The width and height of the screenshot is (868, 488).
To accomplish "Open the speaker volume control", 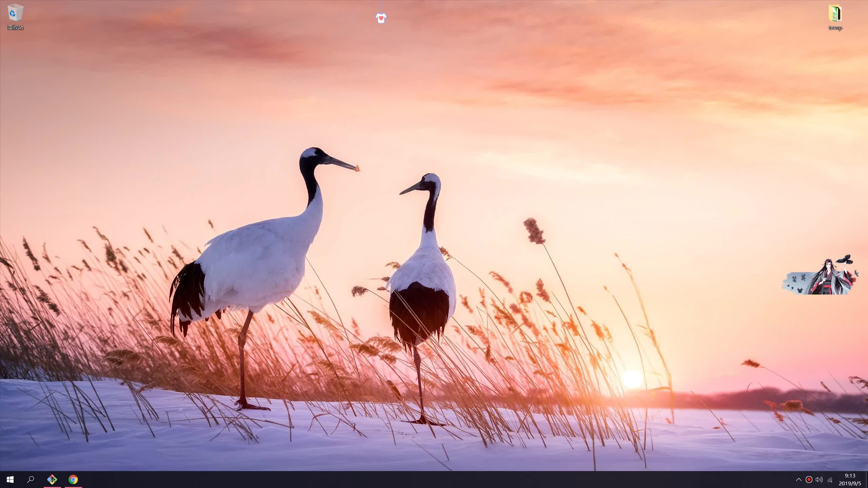I will point(819,480).
